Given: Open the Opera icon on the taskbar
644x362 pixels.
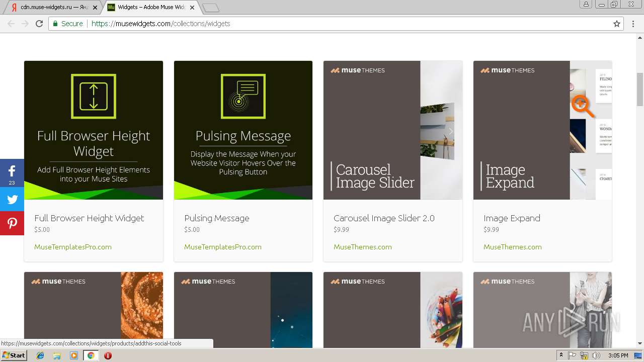Looking at the screenshot, I should [x=108, y=355].
